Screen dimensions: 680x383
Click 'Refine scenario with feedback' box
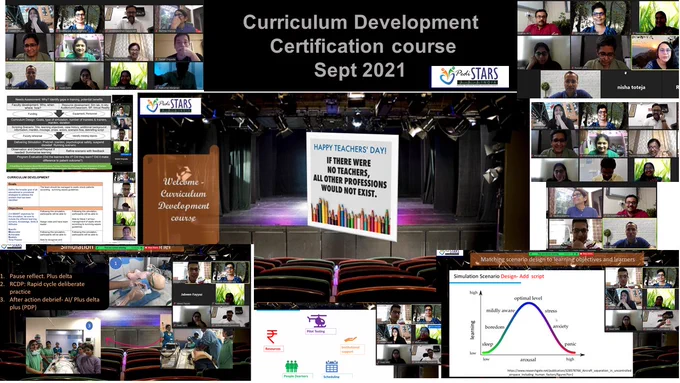(85, 151)
